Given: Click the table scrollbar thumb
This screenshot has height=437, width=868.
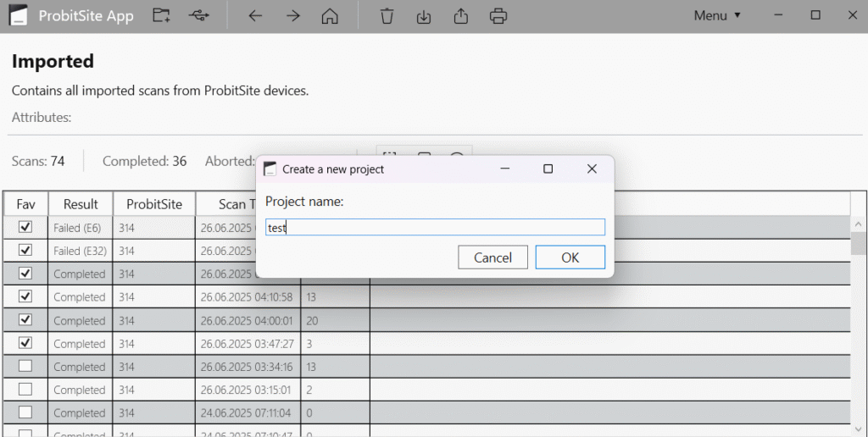Looking at the screenshot, I should pos(859,244).
